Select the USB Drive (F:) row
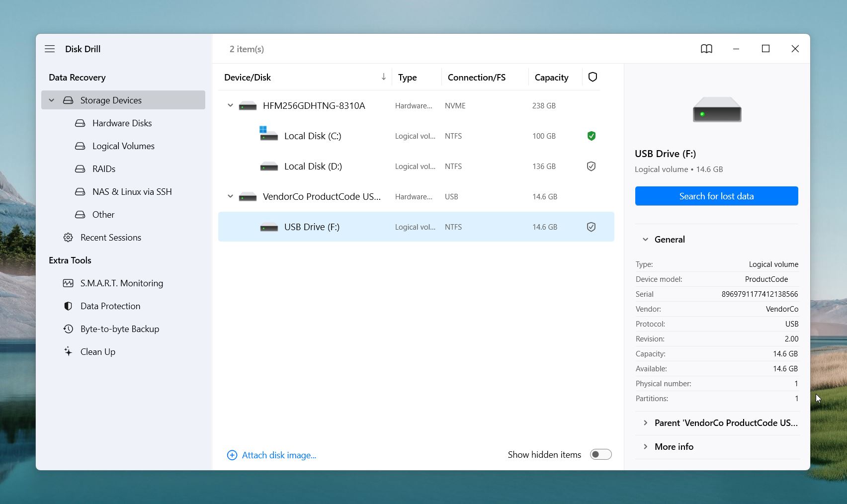The image size is (847, 504). (x=416, y=227)
